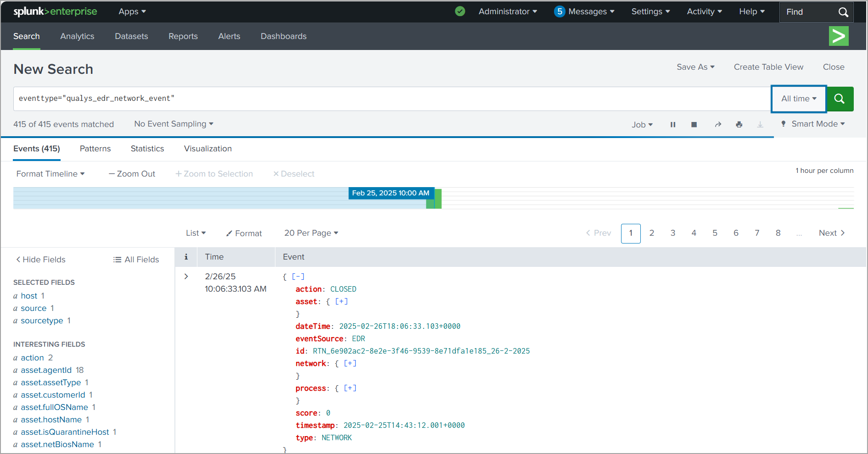Expand the first event row chevron
Screen dimensions: 868x454
(186, 277)
